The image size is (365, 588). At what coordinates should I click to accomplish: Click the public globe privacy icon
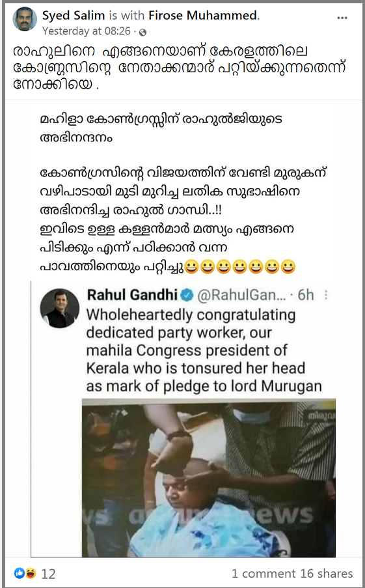point(142,33)
